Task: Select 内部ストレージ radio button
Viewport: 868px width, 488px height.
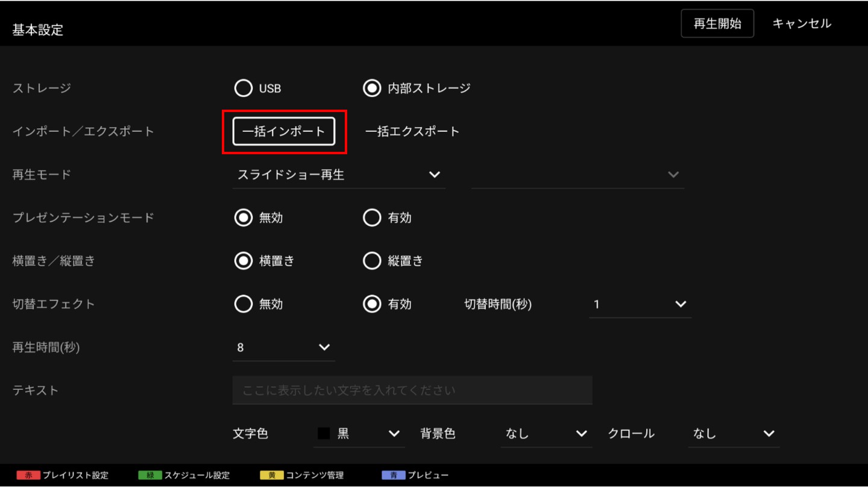Action: 372,89
